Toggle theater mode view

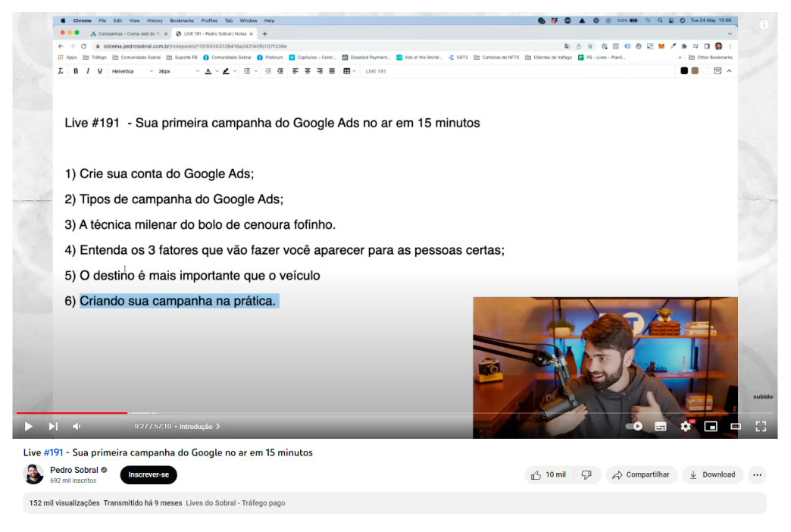click(736, 427)
